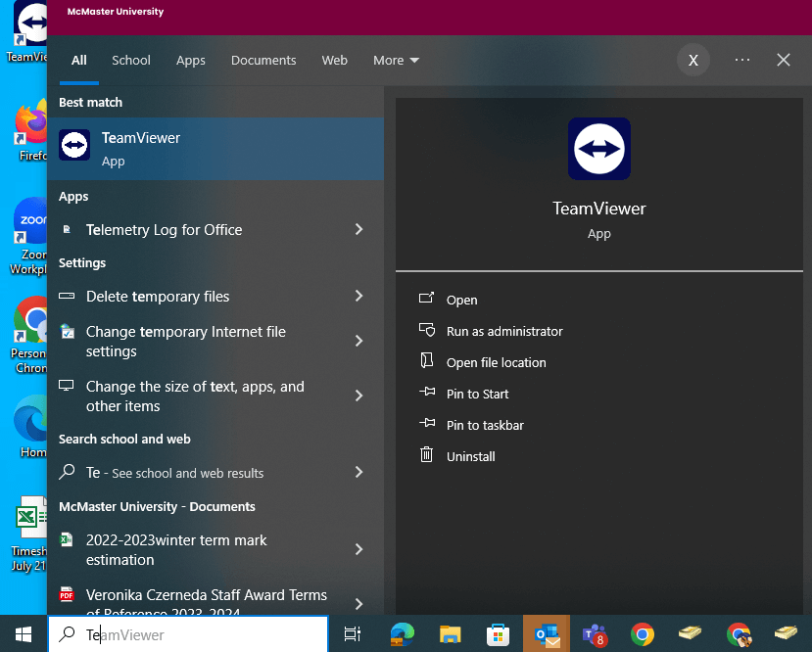
Task: Switch to Outlook in the taskbar
Action: click(547, 634)
